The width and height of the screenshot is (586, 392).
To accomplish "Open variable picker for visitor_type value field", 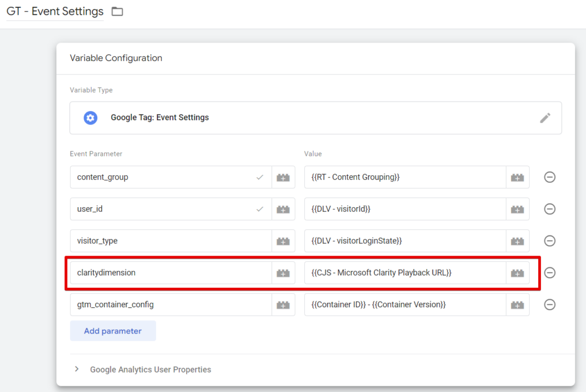I will (517, 241).
